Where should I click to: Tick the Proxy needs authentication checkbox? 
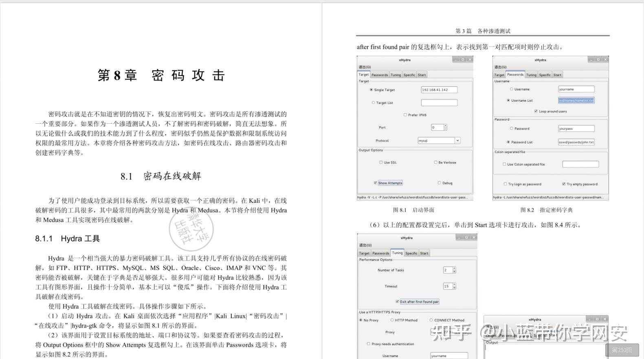pyautogui.click(x=368, y=344)
